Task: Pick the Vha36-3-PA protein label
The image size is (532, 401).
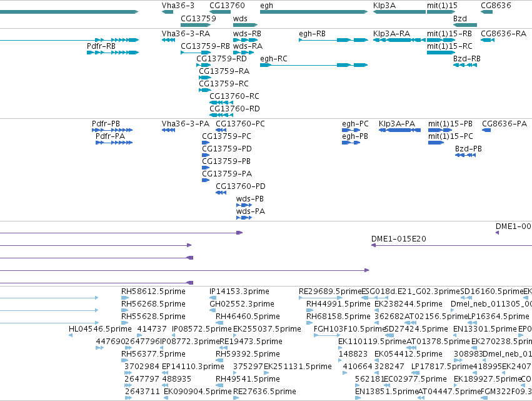Action: pyautogui.click(x=185, y=124)
